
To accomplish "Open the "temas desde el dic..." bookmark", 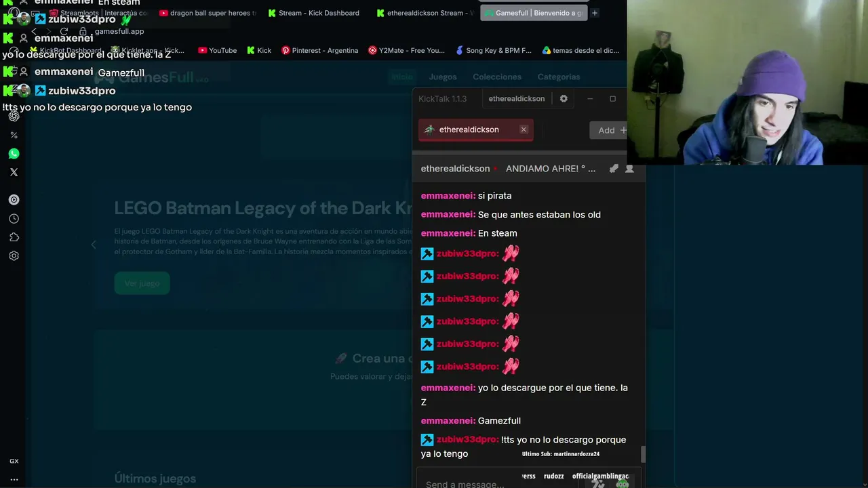I will (x=580, y=50).
